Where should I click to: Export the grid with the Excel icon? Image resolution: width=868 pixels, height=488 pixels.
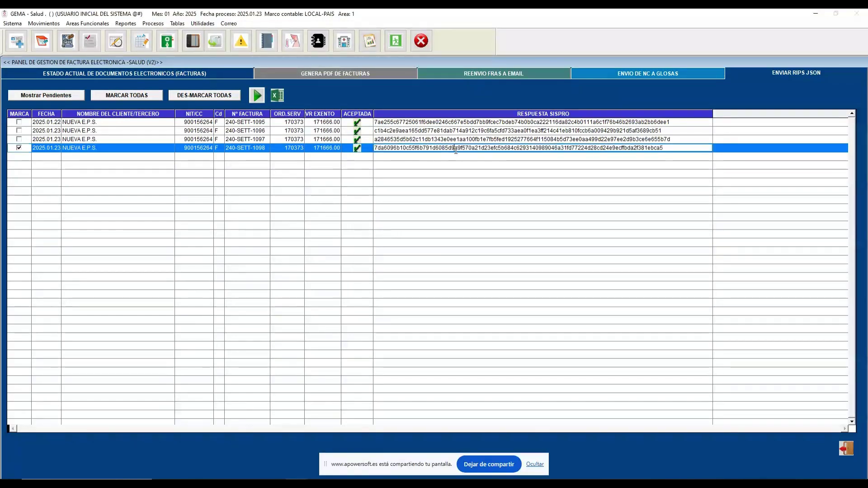coord(277,95)
